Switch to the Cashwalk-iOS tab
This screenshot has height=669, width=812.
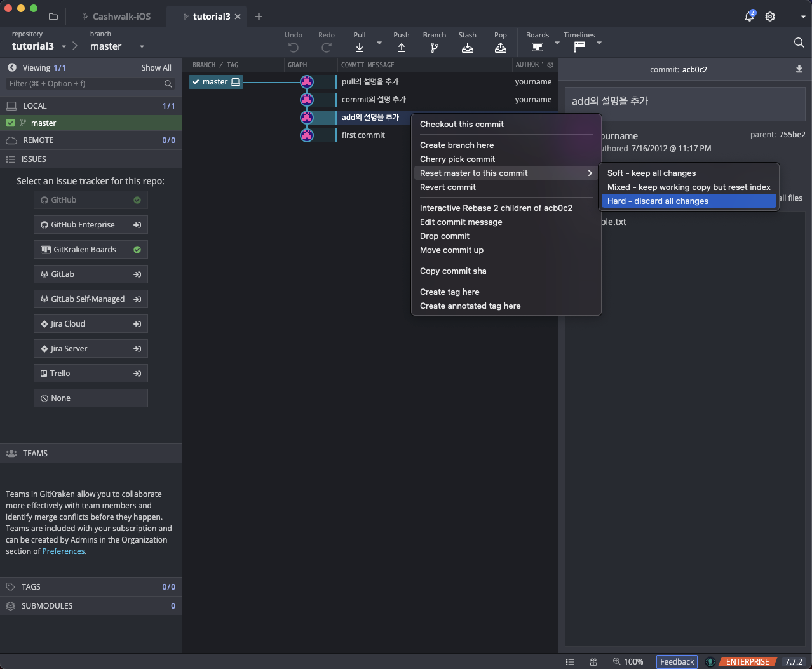(121, 17)
